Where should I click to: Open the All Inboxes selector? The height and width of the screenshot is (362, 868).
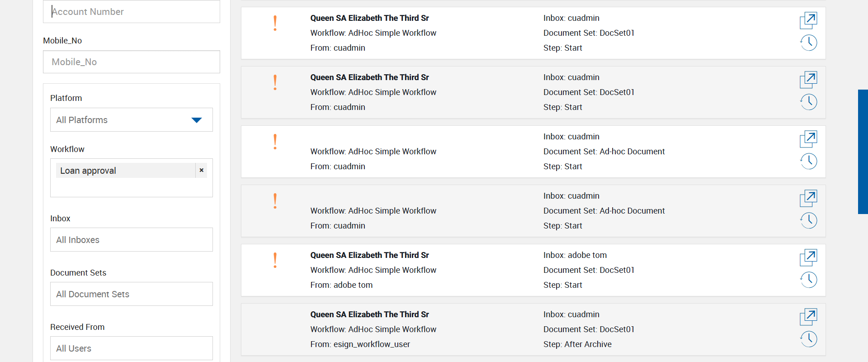coord(131,240)
